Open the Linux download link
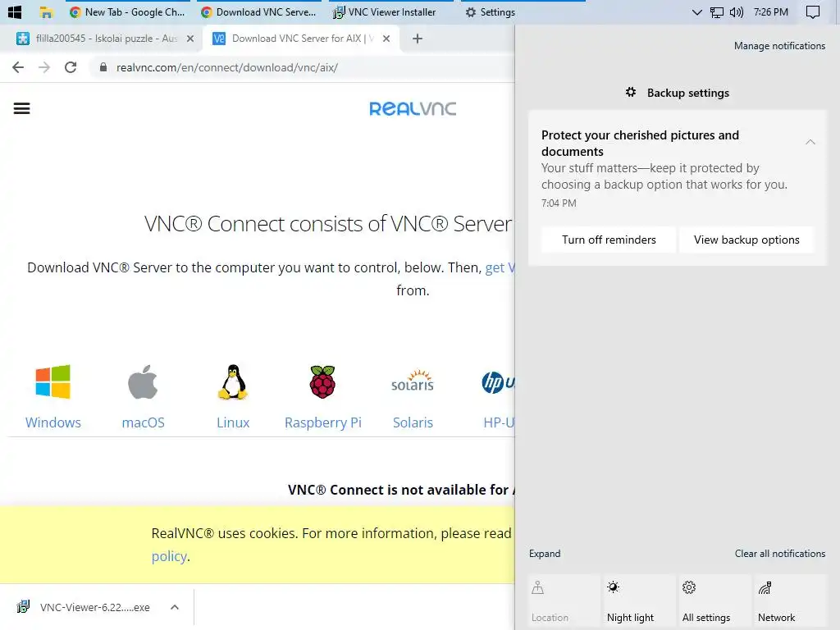The height and width of the screenshot is (630, 840). point(233,422)
